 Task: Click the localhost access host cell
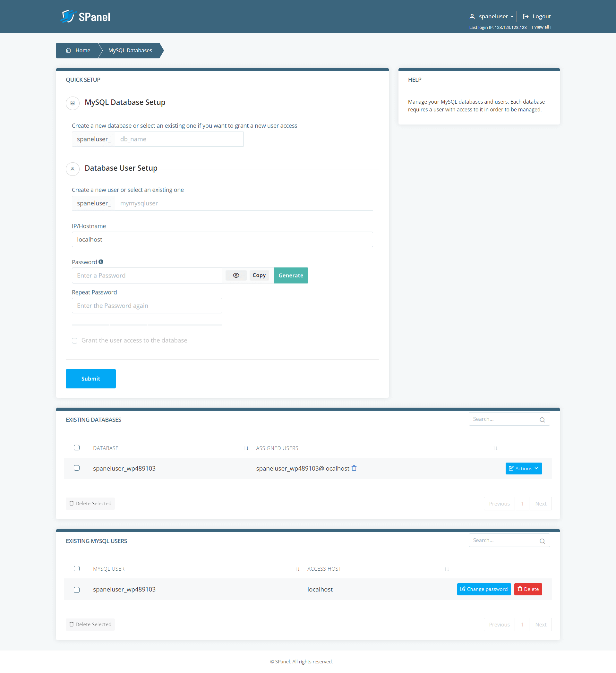[x=320, y=590]
